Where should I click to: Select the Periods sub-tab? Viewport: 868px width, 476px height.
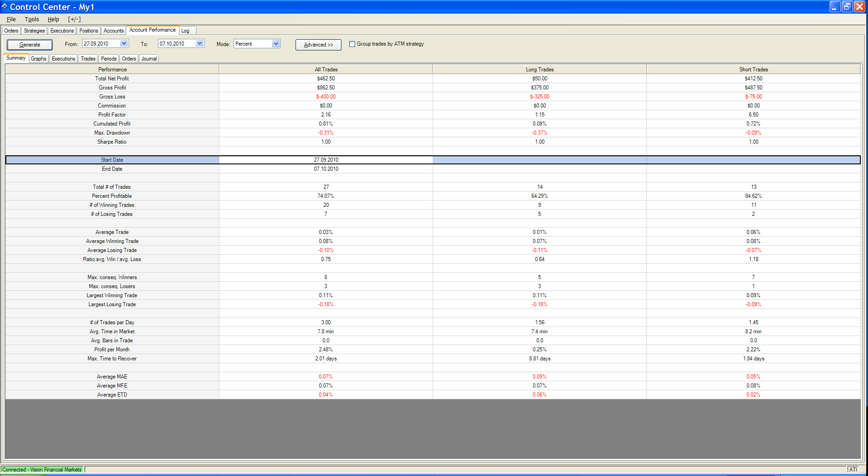coord(109,59)
